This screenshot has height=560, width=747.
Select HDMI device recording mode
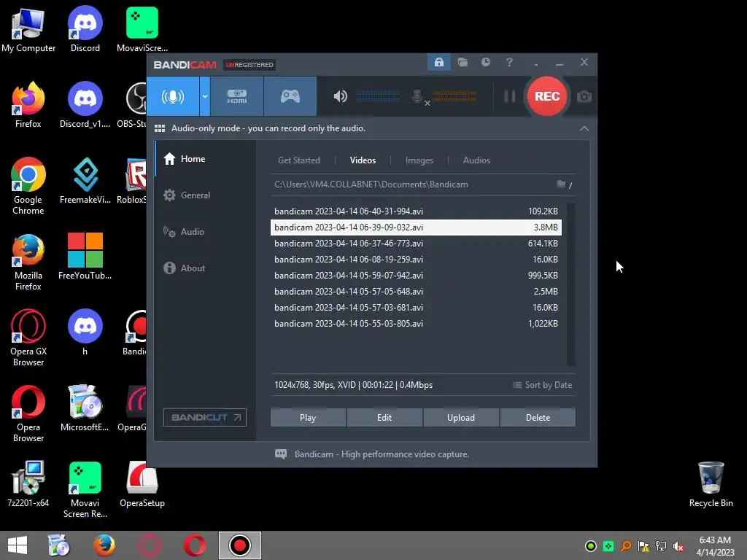[x=237, y=96]
